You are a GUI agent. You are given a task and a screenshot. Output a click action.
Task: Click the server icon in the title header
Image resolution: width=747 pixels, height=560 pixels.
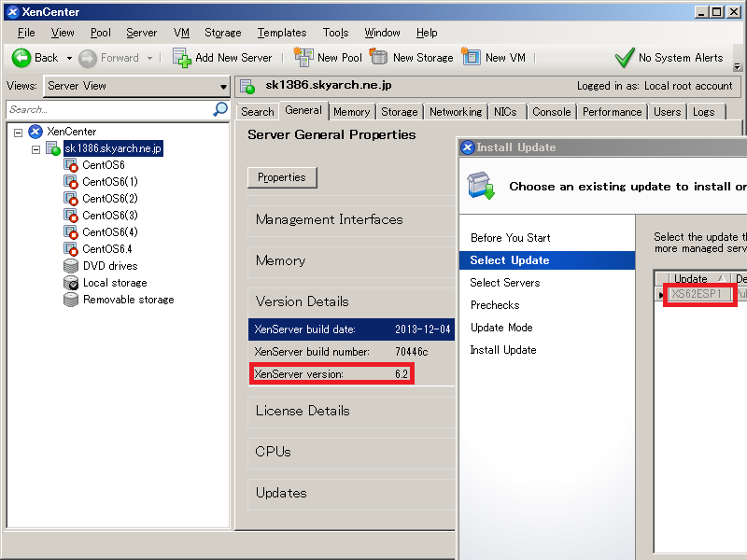(x=247, y=86)
